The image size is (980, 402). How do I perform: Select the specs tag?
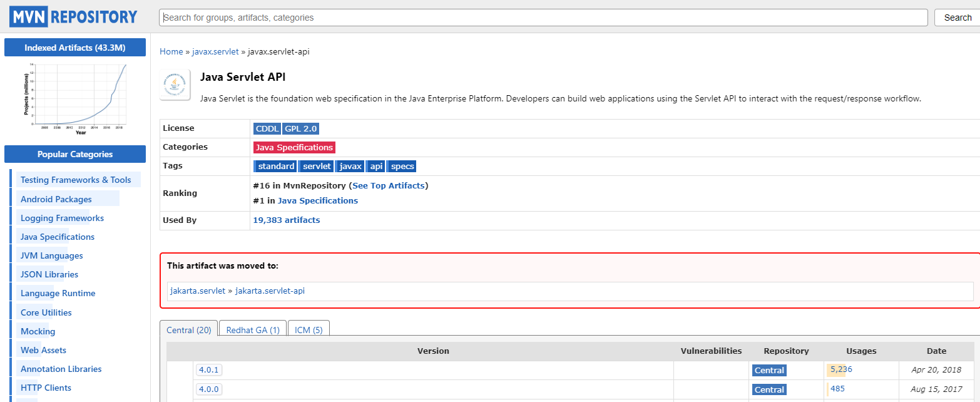pyautogui.click(x=402, y=166)
